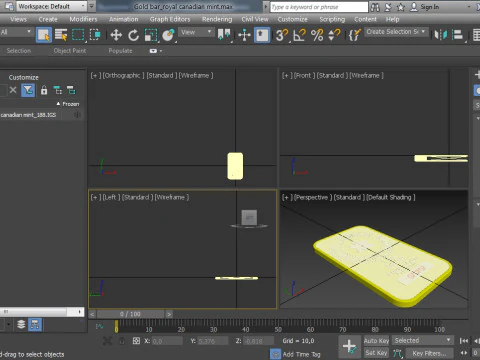The image size is (480, 360).
Task: Activate Select and Rotate tool
Action: click(133, 35)
